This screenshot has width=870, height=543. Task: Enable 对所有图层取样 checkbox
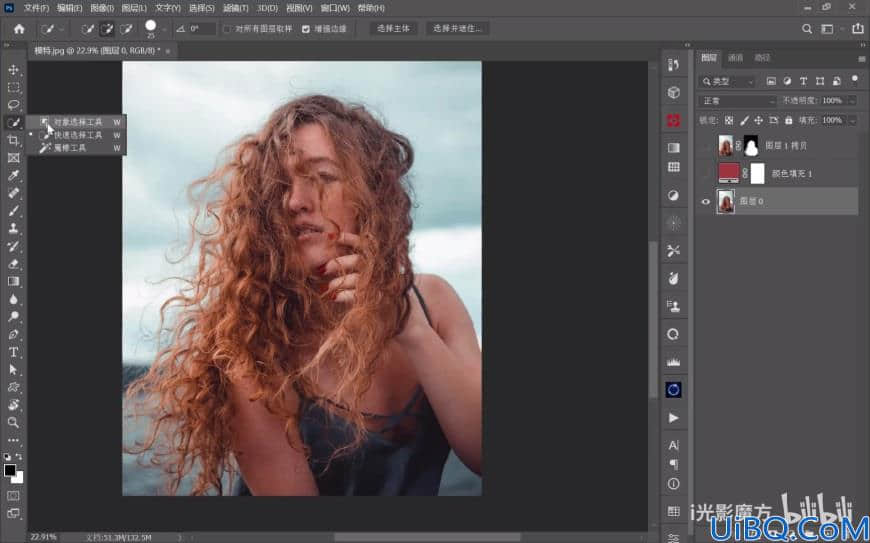(227, 29)
